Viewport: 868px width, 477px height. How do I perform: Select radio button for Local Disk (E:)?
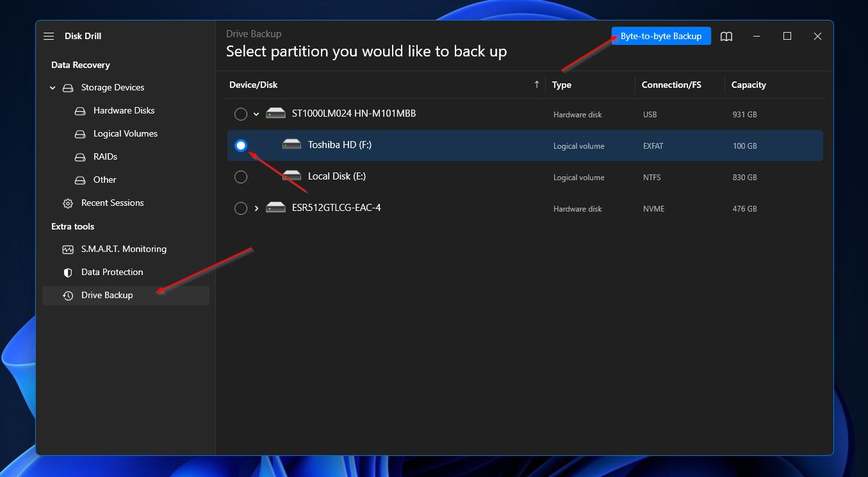click(x=241, y=177)
